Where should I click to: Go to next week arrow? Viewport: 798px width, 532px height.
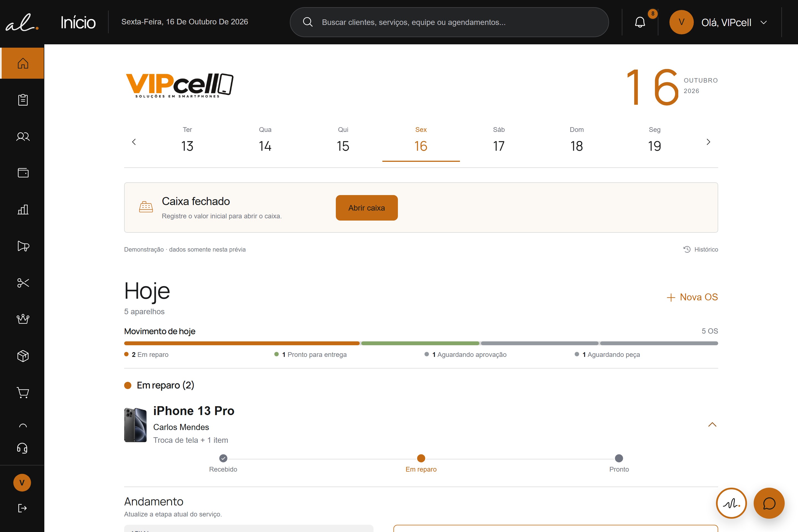click(x=708, y=142)
